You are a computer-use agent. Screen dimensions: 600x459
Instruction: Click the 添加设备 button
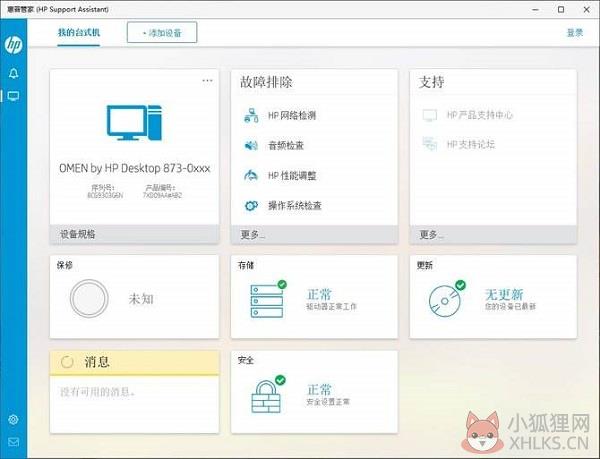pos(162,33)
